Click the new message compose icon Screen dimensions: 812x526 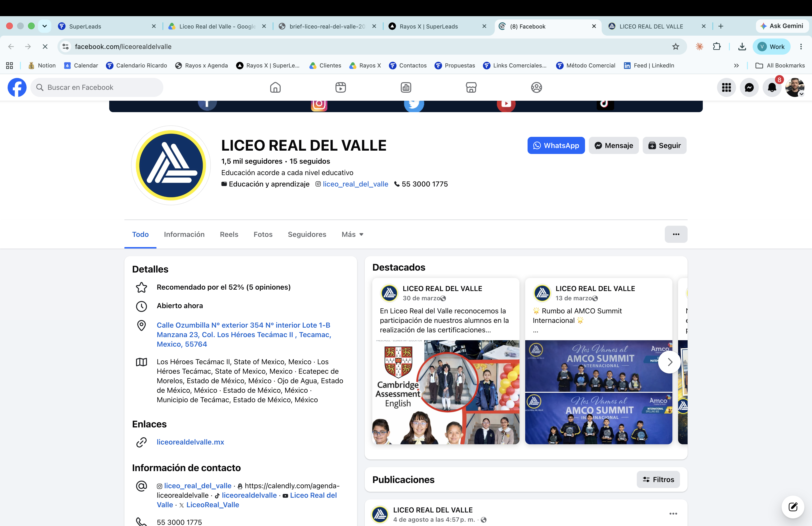pos(793,507)
